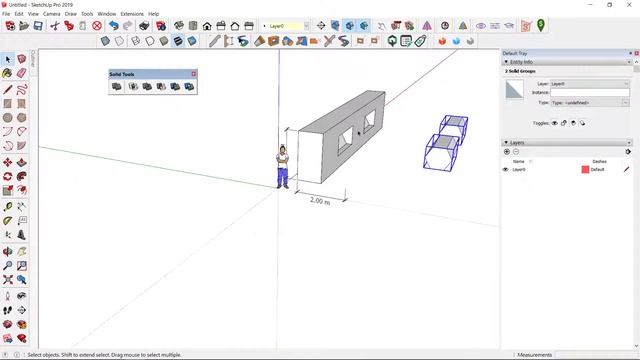This screenshot has height=360, width=640.
Task: Select the Pan hand tool
Action: coord(22,251)
